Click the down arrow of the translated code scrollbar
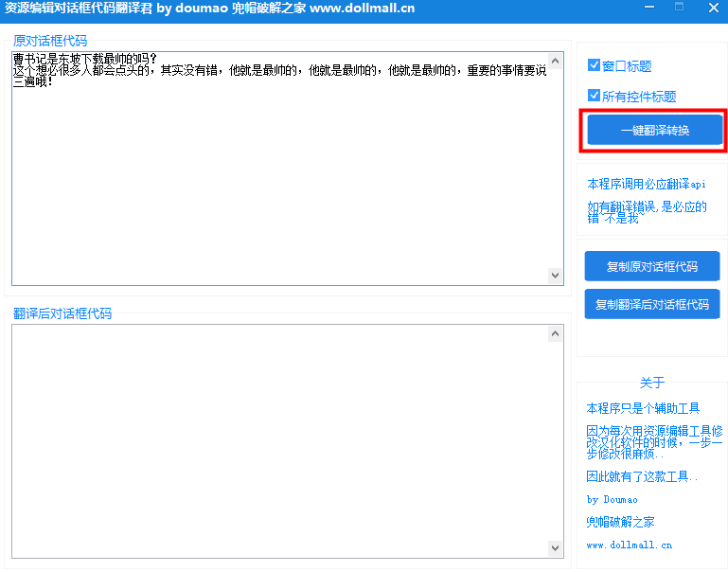Viewport: 728px width, 572px height. pos(556,548)
